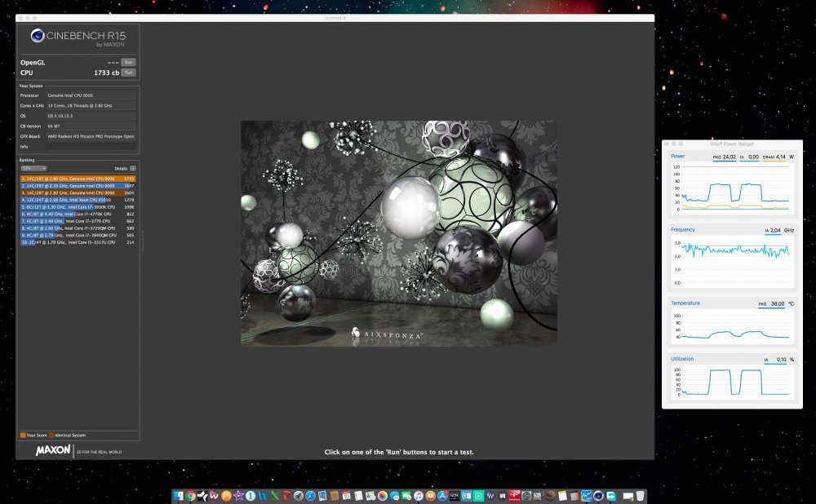Image resolution: width=816 pixels, height=504 pixels.
Task: Click the Cinebench R15 logo icon
Action: 37,35
